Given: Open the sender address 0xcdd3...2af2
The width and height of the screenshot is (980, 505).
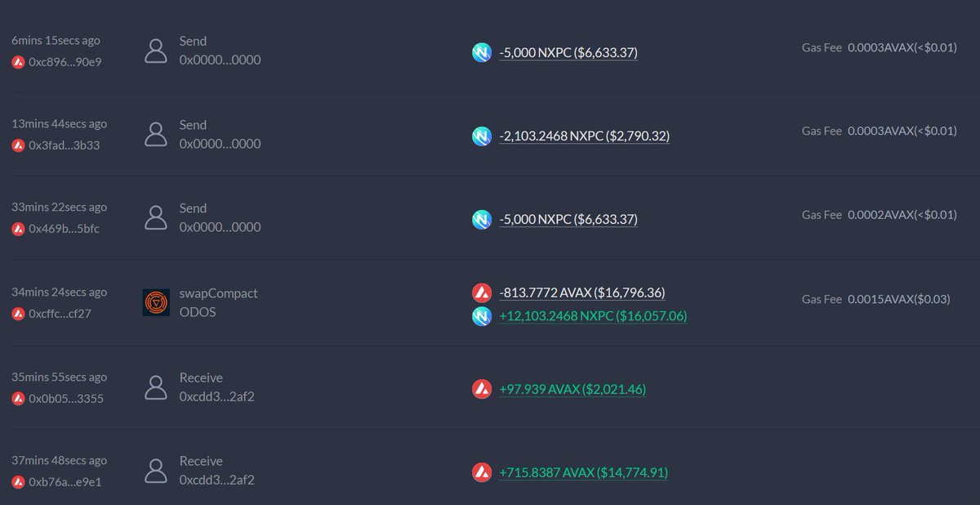Looking at the screenshot, I should click(x=216, y=396).
